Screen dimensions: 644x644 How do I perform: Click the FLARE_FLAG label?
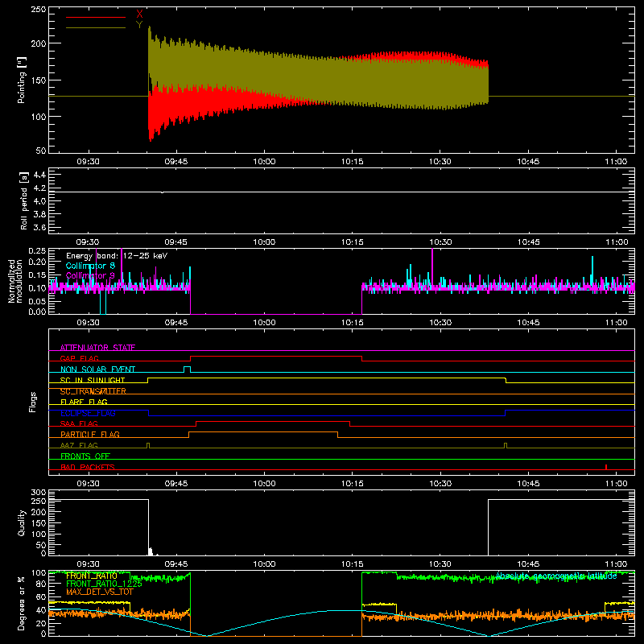(x=84, y=402)
